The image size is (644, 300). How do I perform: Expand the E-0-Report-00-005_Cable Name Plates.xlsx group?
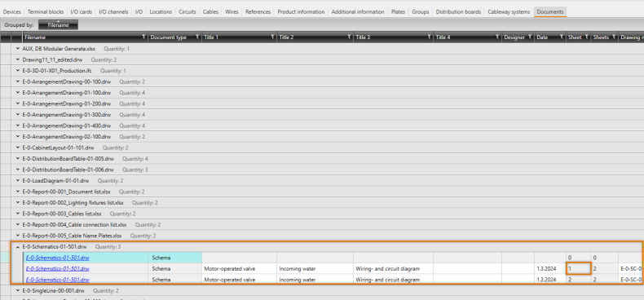pyautogui.click(x=18, y=236)
